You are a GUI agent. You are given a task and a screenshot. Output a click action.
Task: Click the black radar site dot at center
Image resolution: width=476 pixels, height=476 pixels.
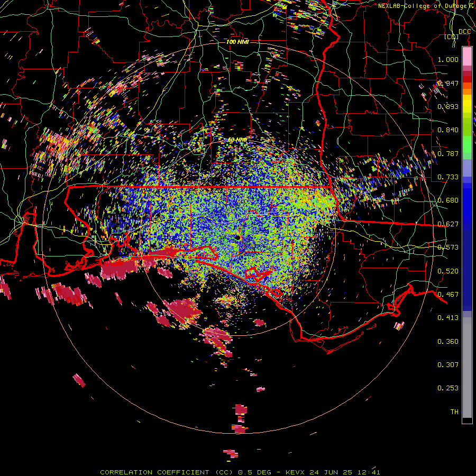tap(237, 237)
